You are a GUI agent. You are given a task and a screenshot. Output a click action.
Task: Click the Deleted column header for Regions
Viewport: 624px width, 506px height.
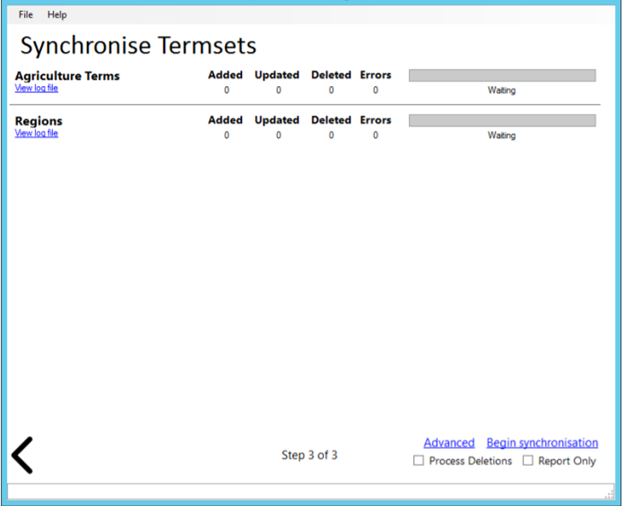coord(331,120)
